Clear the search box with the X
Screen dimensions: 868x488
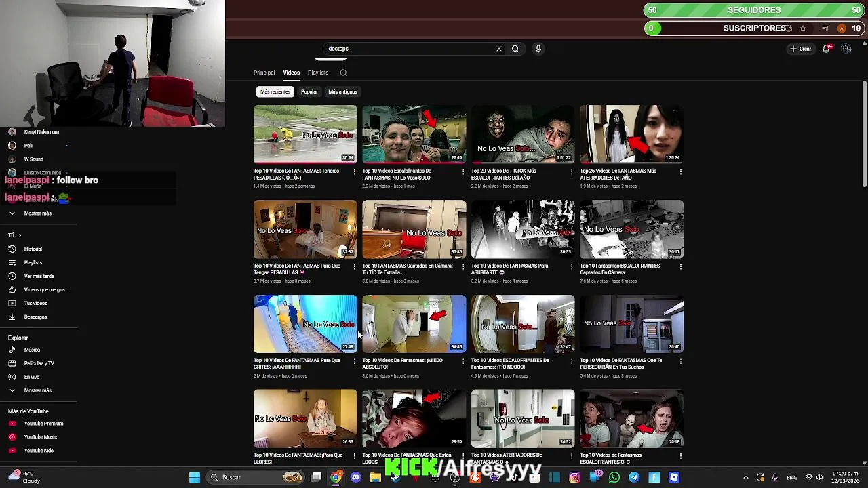pyautogui.click(x=499, y=49)
